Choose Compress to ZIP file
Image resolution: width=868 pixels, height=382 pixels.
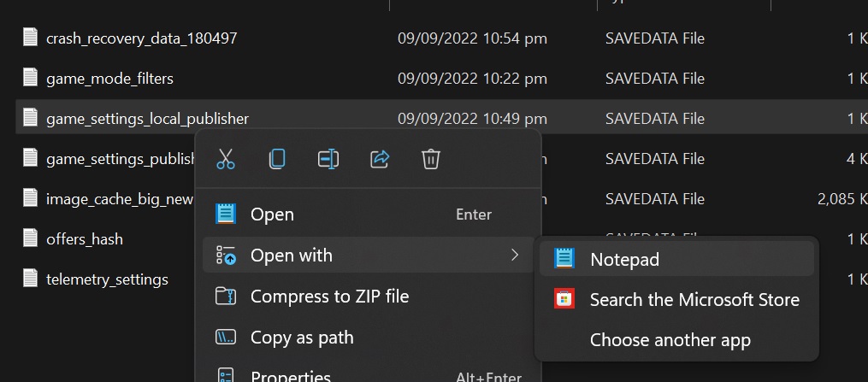(x=329, y=297)
